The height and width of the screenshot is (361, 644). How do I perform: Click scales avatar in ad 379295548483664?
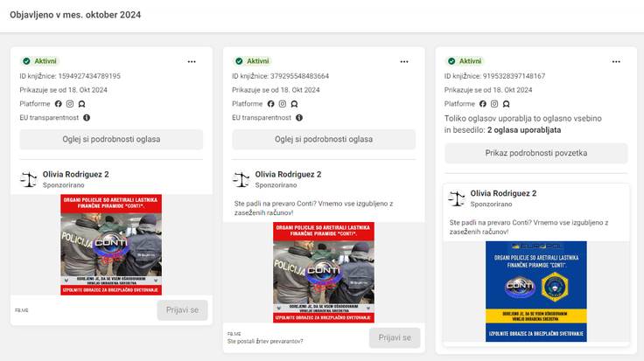tap(241, 179)
